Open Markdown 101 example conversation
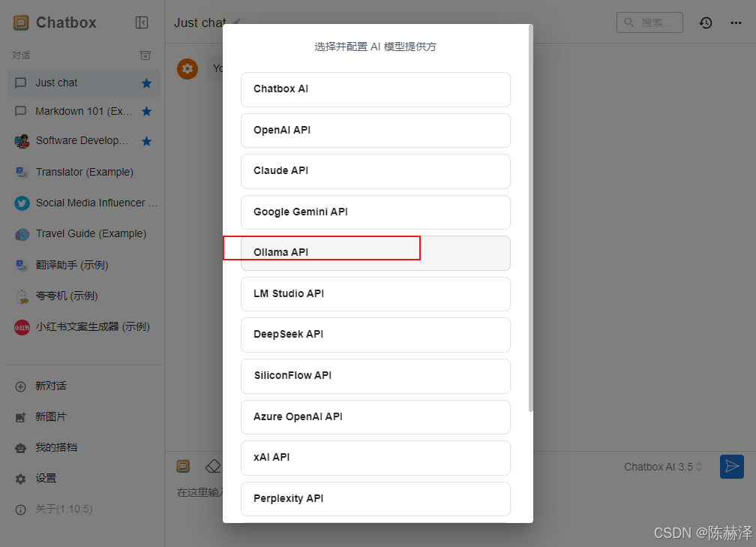Screen dimensions: 756x547 pos(83,111)
